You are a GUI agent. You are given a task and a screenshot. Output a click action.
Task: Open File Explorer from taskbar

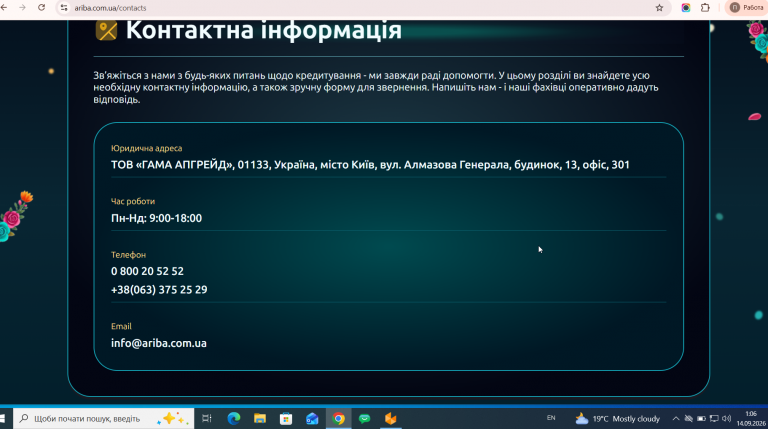[260, 419]
